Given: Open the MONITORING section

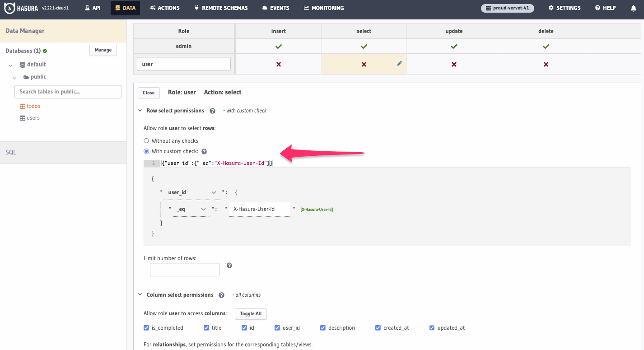Looking at the screenshot, I should [x=324, y=8].
